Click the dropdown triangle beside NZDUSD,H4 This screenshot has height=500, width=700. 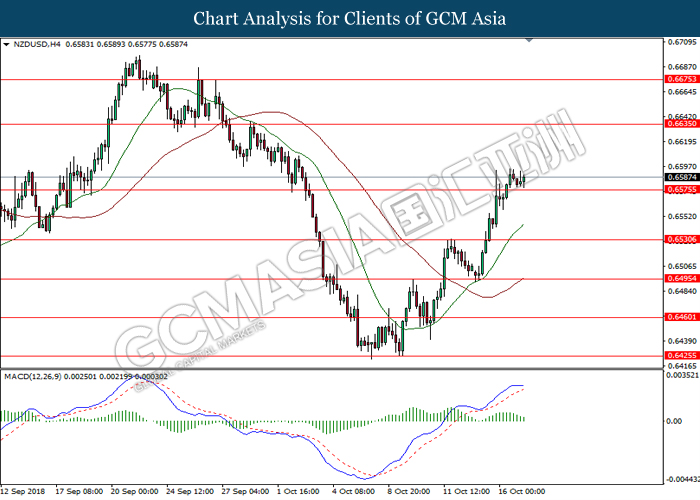(x=6, y=45)
